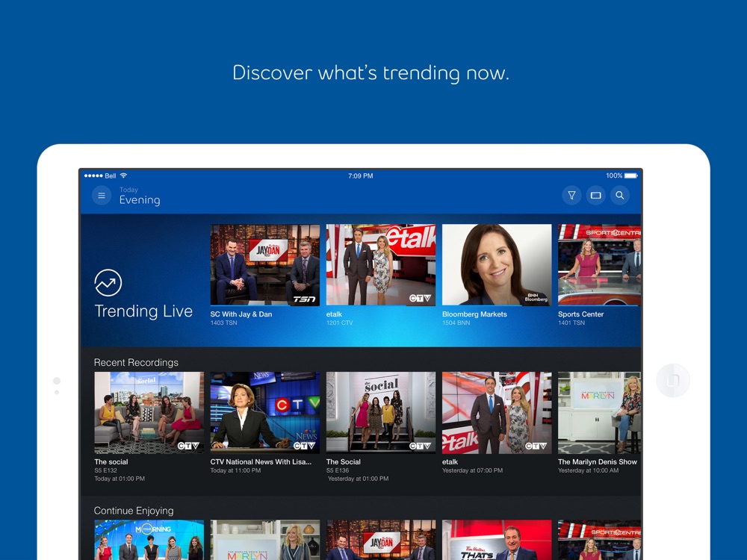The width and height of the screenshot is (747, 560).
Task: Open the hamburger menu icon
Action: (x=102, y=195)
